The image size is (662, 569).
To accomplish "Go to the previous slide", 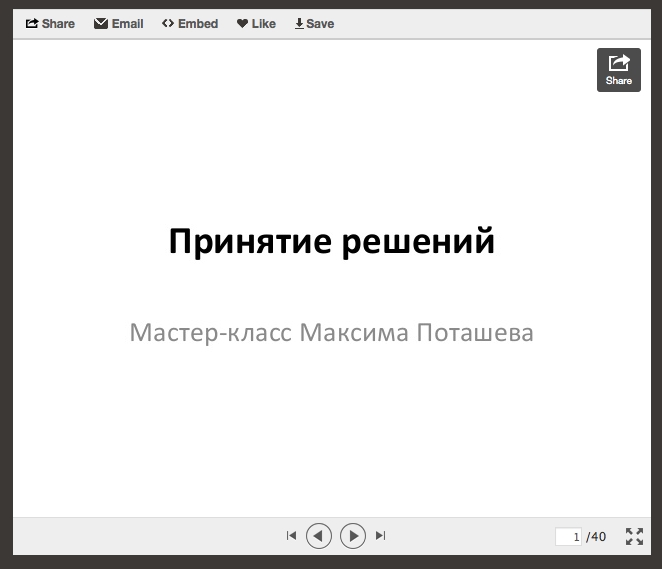I will [319, 536].
